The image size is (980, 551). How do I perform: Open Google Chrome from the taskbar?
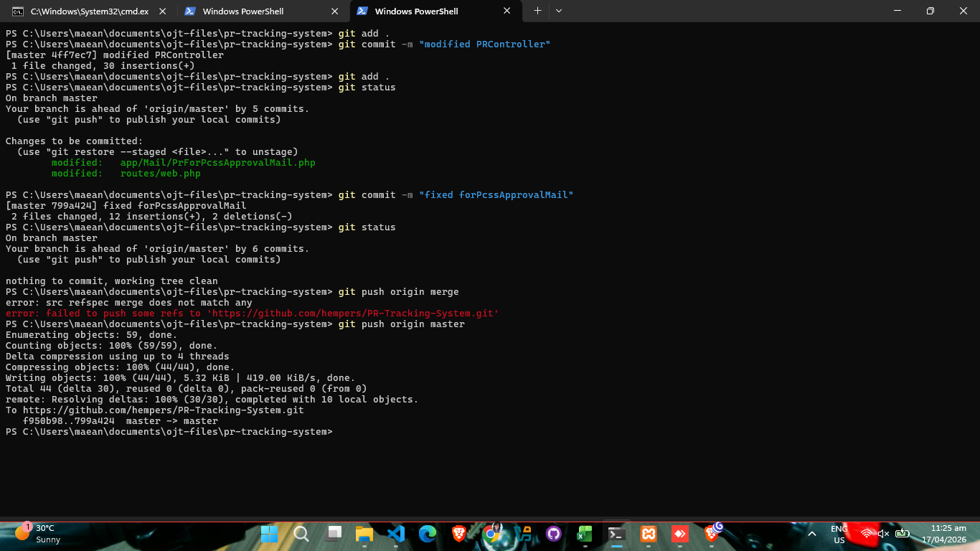[x=491, y=534]
